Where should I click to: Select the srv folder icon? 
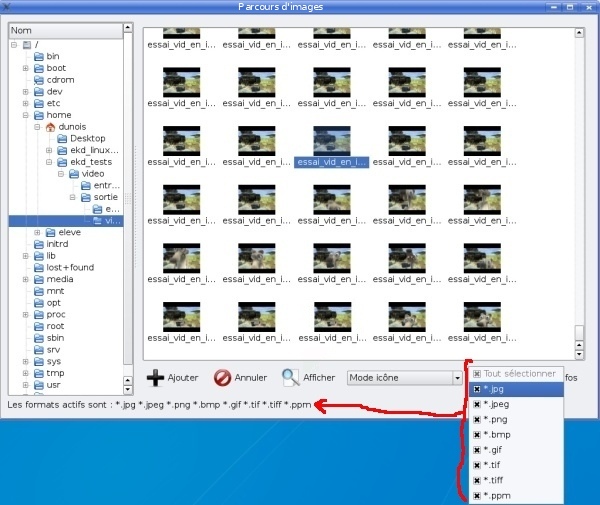point(39,350)
